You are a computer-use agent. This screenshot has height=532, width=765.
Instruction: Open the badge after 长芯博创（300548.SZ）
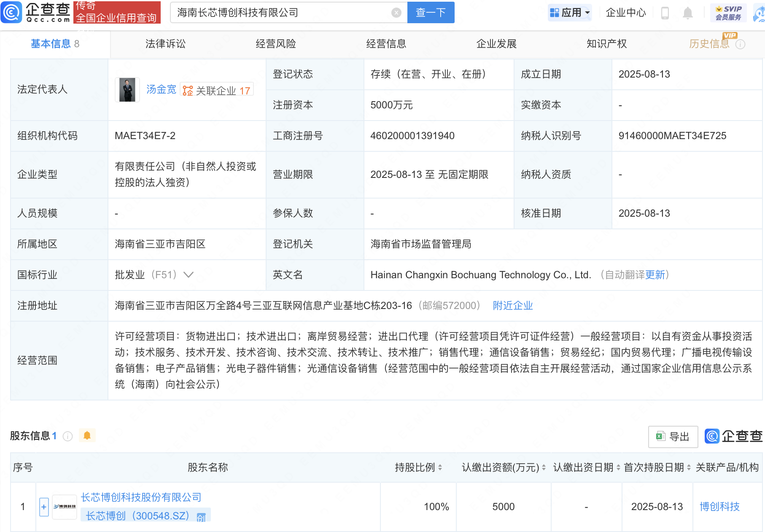(201, 517)
